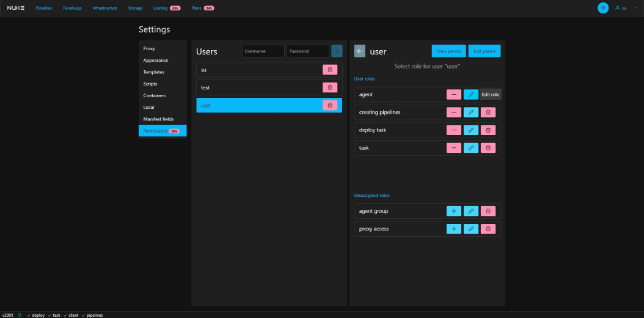Edit the proxy access role
Viewport: 644px width, 318px height.
tap(471, 229)
